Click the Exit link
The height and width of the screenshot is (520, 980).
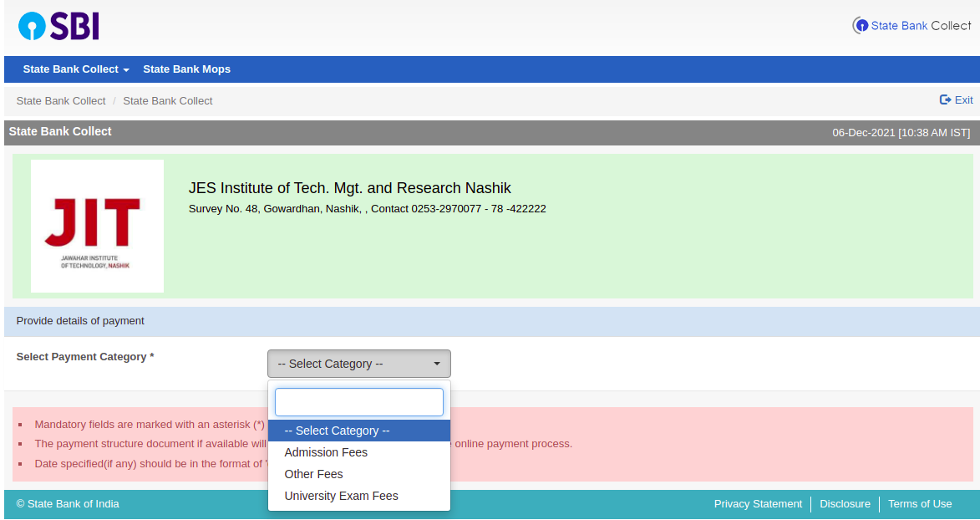tap(957, 100)
